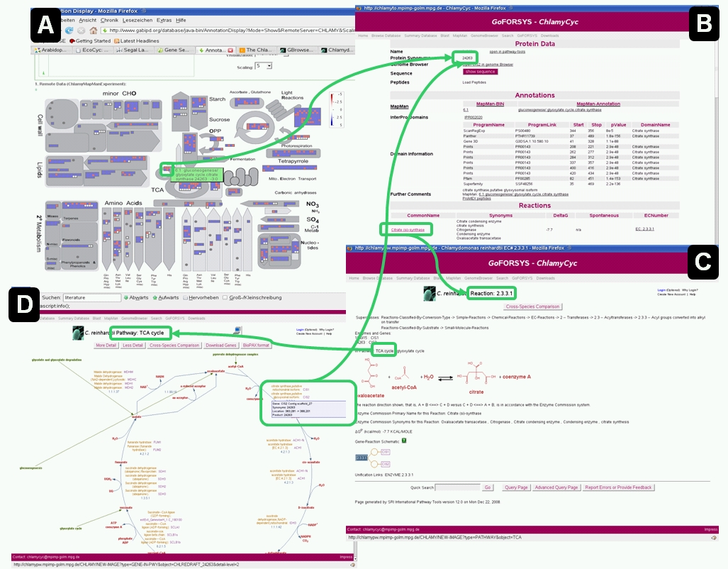Click Abwärts find-next button
This screenshot has height=569, width=728.
tap(136, 297)
